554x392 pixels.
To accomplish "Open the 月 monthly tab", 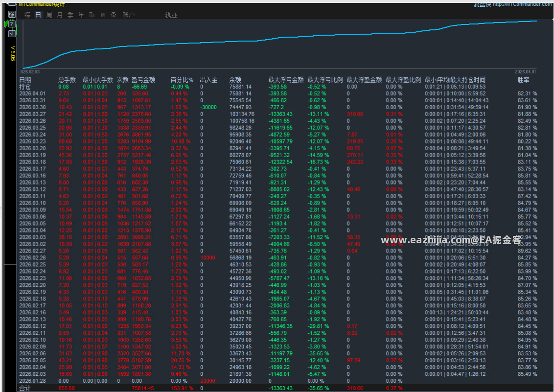I will coord(60,15).
